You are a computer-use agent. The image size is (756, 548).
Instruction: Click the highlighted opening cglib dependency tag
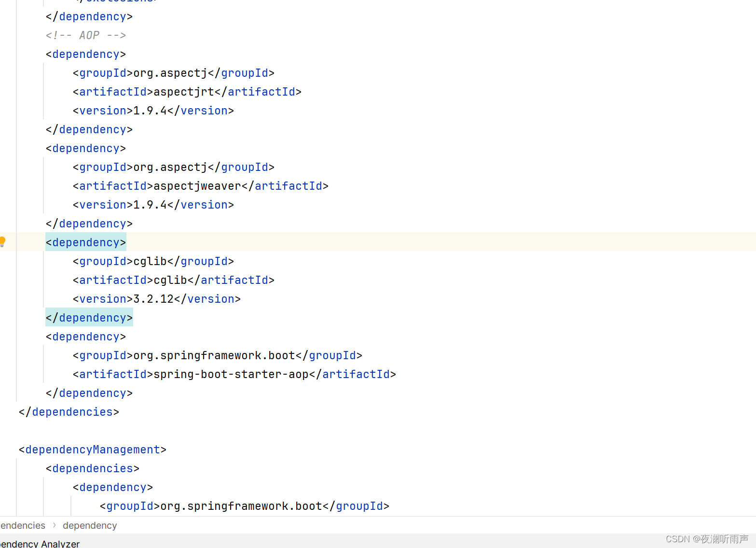[x=86, y=242]
